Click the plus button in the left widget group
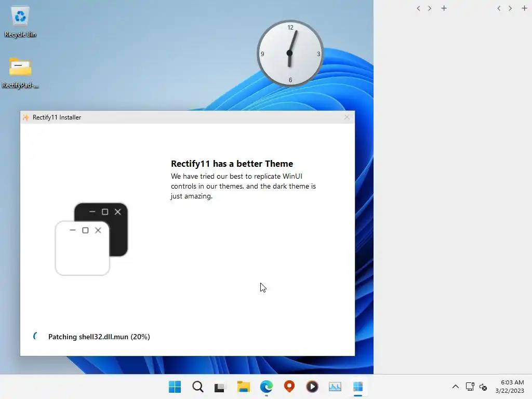Image resolution: width=532 pixels, height=399 pixels. pyautogui.click(x=444, y=8)
